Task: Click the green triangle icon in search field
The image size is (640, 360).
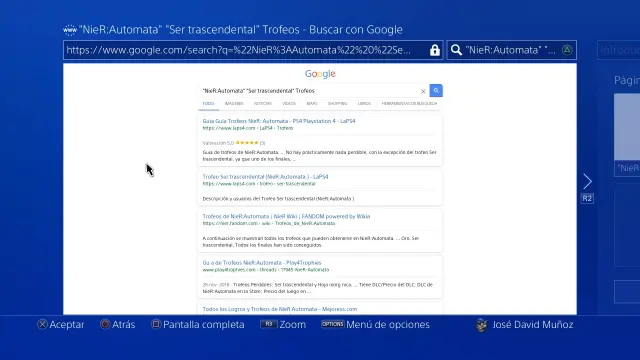Action: click(567, 50)
